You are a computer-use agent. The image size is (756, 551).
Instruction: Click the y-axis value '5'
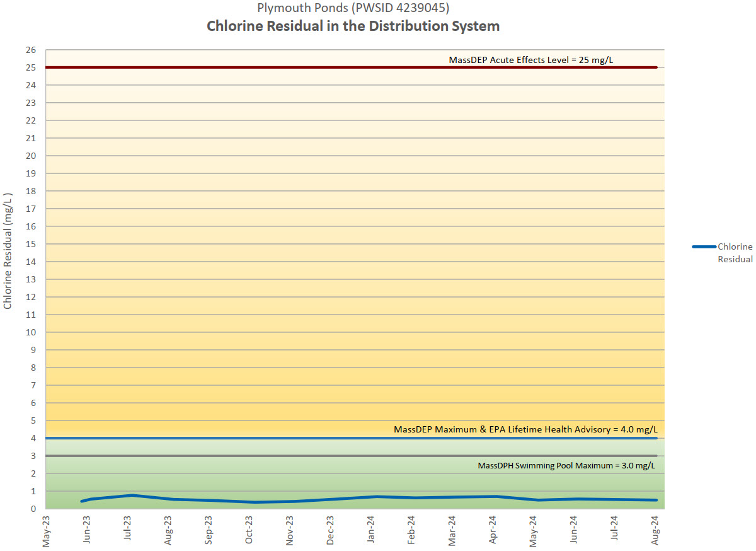pos(34,420)
